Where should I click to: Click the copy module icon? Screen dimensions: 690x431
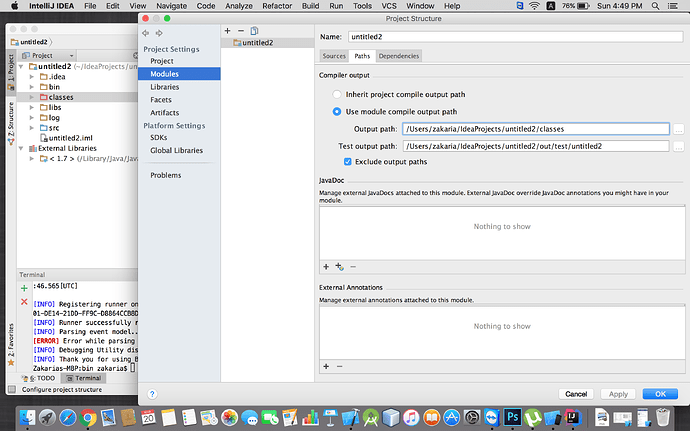click(x=254, y=31)
